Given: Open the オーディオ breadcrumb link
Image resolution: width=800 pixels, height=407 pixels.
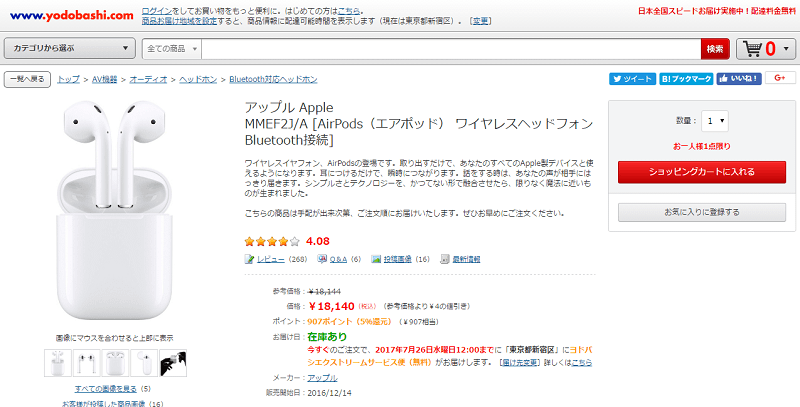Looking at the screenshot, I should 148,80.
